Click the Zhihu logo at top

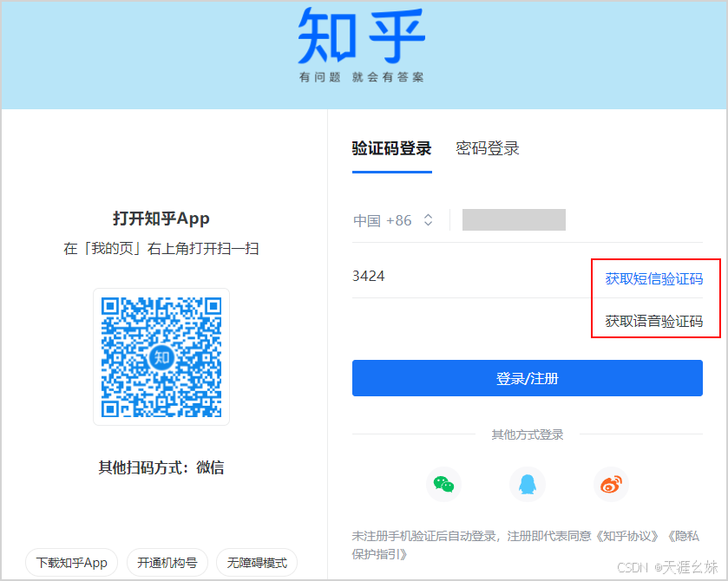[361, 36]
